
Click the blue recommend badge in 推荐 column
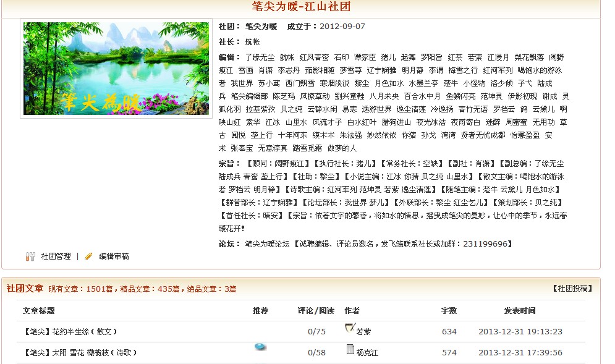click(x=260, y=347)
